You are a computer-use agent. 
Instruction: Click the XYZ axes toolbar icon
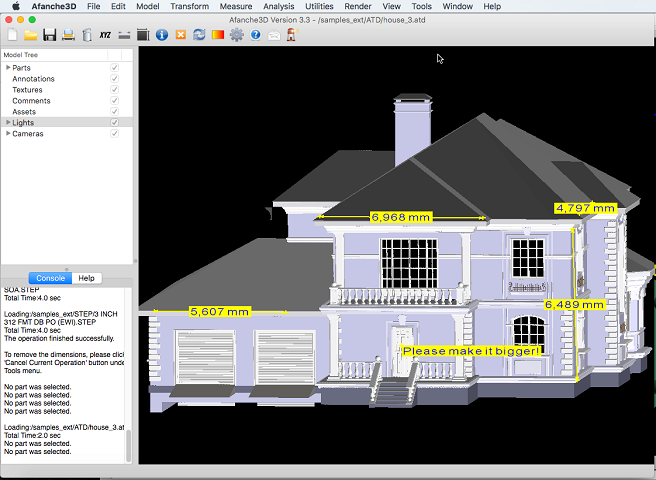(x=105, y=35)
